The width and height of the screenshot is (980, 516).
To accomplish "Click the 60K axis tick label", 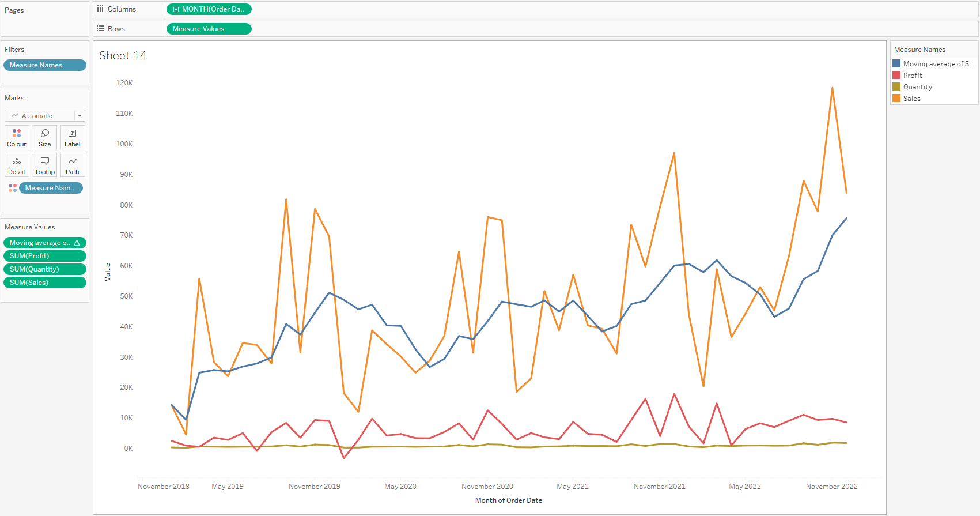I will click(x=126, y=266).
